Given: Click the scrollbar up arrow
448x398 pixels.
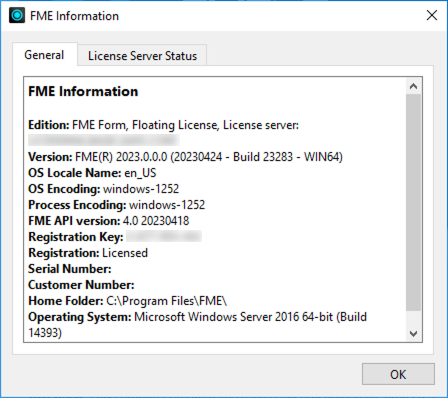Looking at the screenshot, I should click(413, 86).
